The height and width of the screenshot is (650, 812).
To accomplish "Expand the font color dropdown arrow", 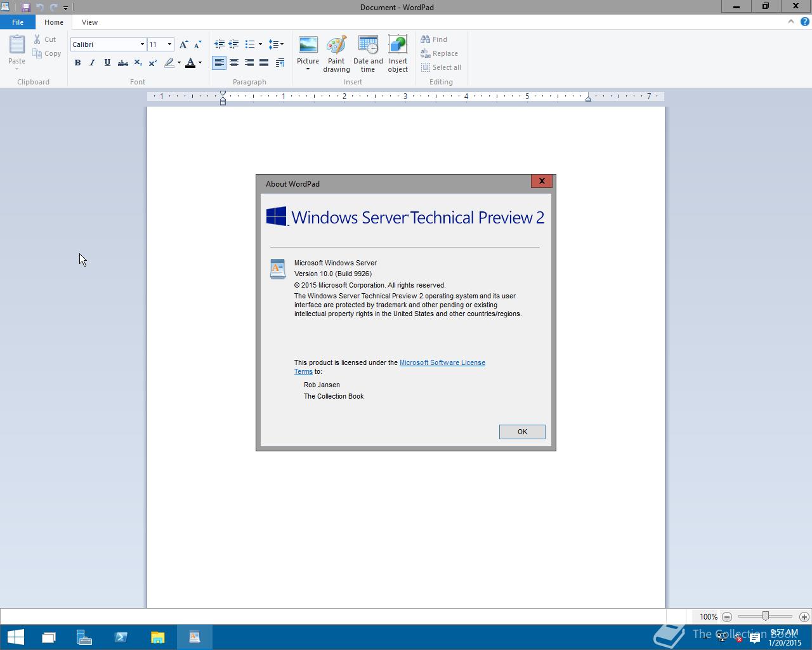I will (200, 63).
